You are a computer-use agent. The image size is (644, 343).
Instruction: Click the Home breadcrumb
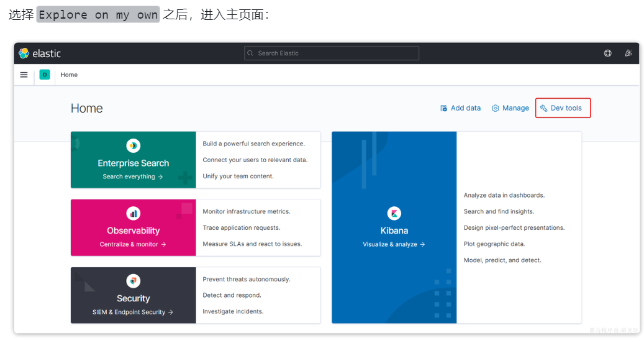[69, 75]
